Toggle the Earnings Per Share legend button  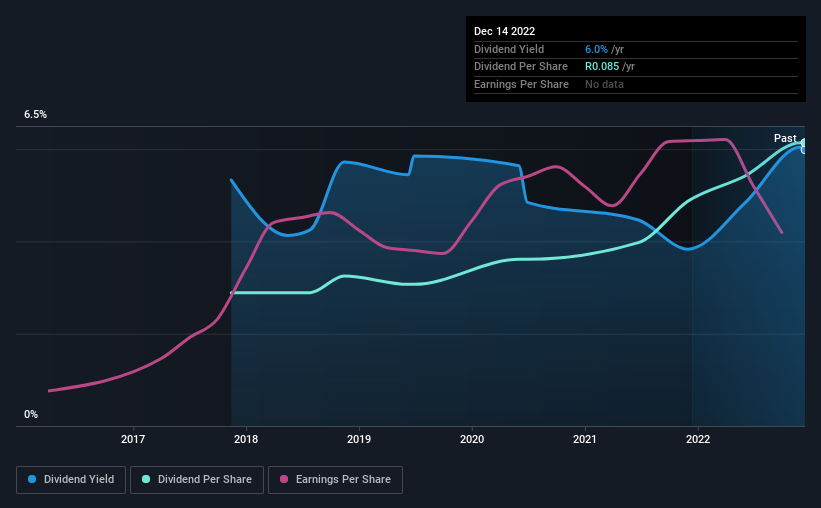point(335,480)
